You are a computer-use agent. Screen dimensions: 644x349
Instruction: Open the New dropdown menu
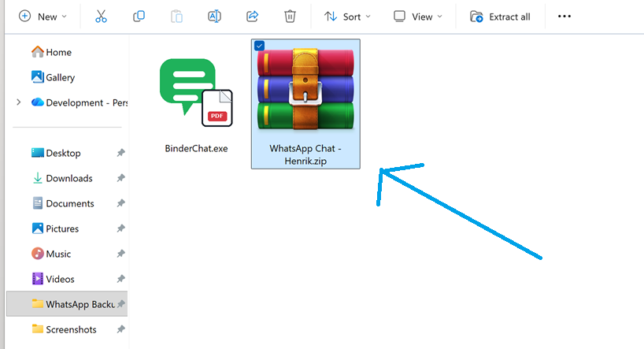pos(43,17)
